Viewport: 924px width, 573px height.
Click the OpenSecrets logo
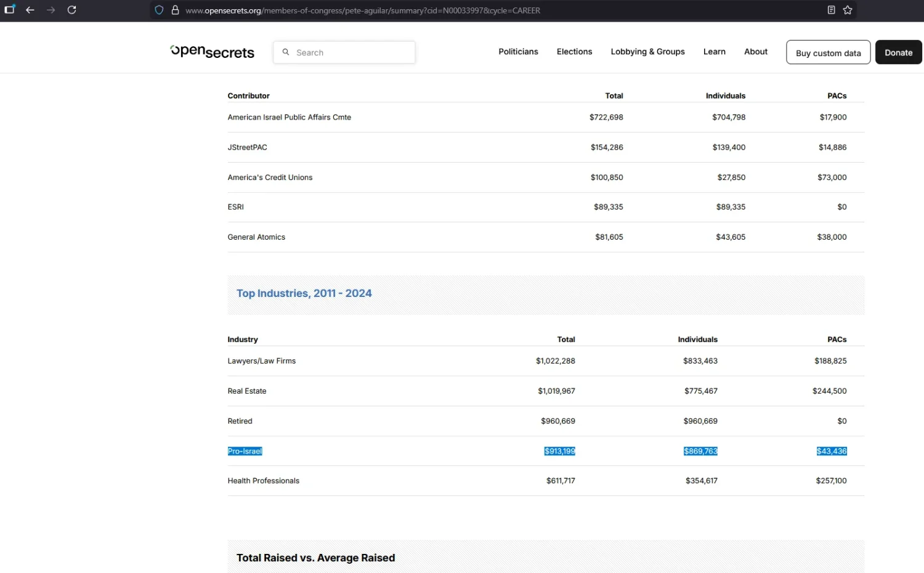click(x=213, y=52)
